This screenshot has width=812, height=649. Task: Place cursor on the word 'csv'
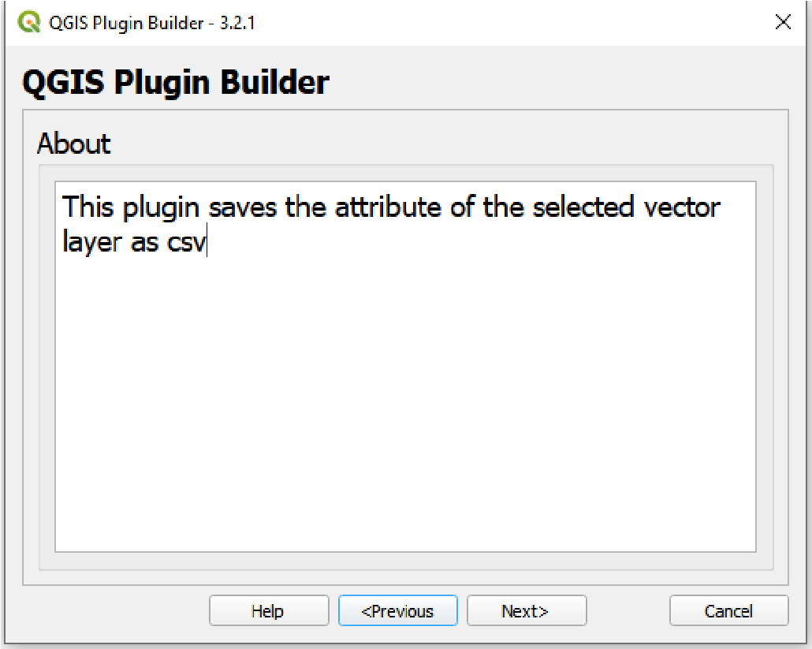[x=186, y=243]
